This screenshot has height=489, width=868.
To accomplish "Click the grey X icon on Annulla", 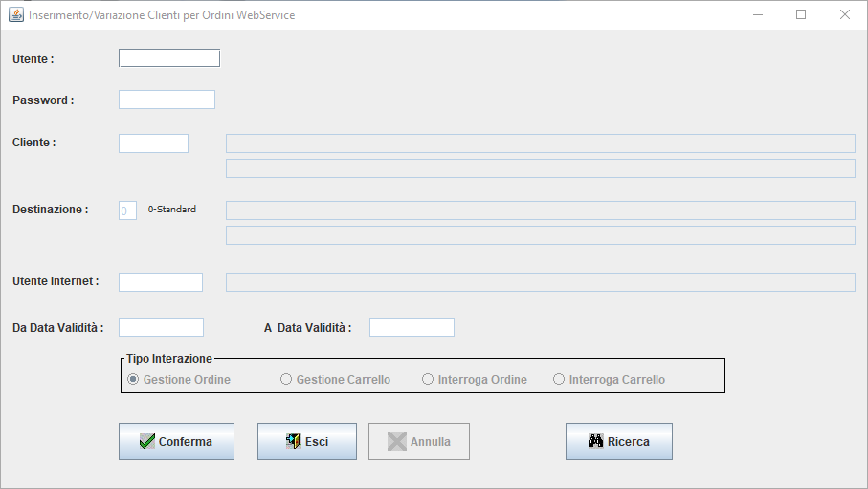I will click(x=397, y=441).
